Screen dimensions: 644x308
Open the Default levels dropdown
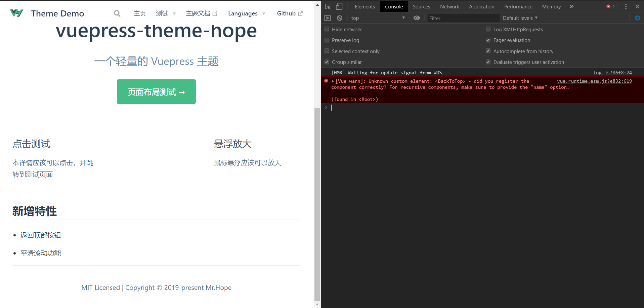[519, 18]
